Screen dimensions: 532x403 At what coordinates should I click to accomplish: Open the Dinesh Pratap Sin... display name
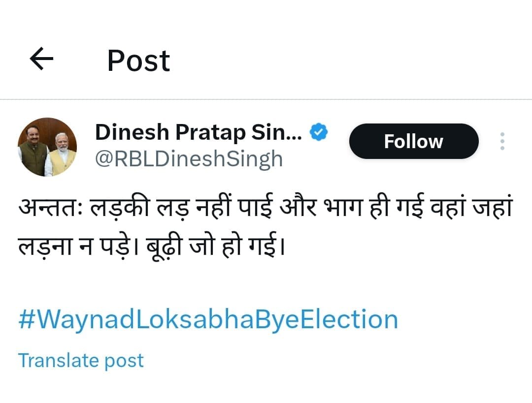point(199,132)
